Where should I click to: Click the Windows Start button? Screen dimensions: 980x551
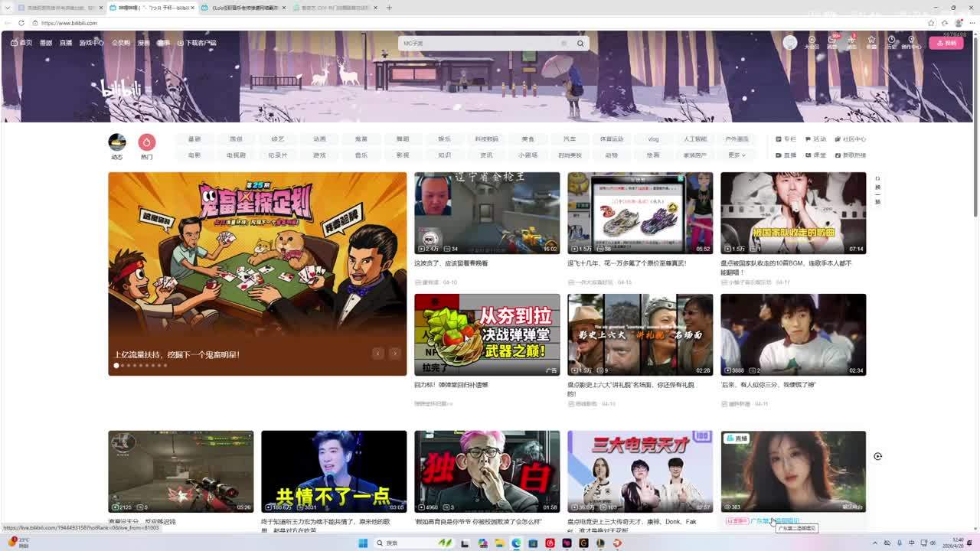click(x=363, y=543)
